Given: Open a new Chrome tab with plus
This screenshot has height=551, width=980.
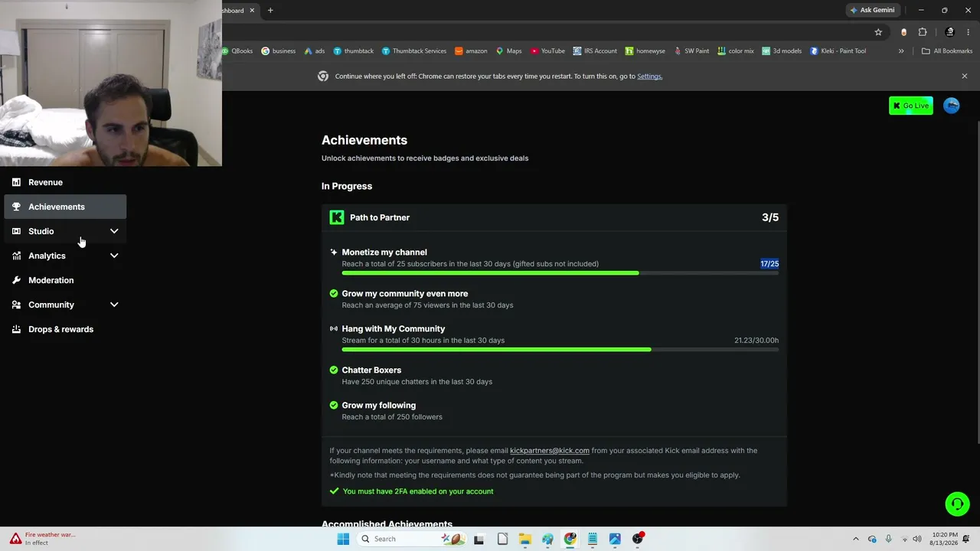Looking at the screenshot, I should pyautogui.click(x=270, y=10).
